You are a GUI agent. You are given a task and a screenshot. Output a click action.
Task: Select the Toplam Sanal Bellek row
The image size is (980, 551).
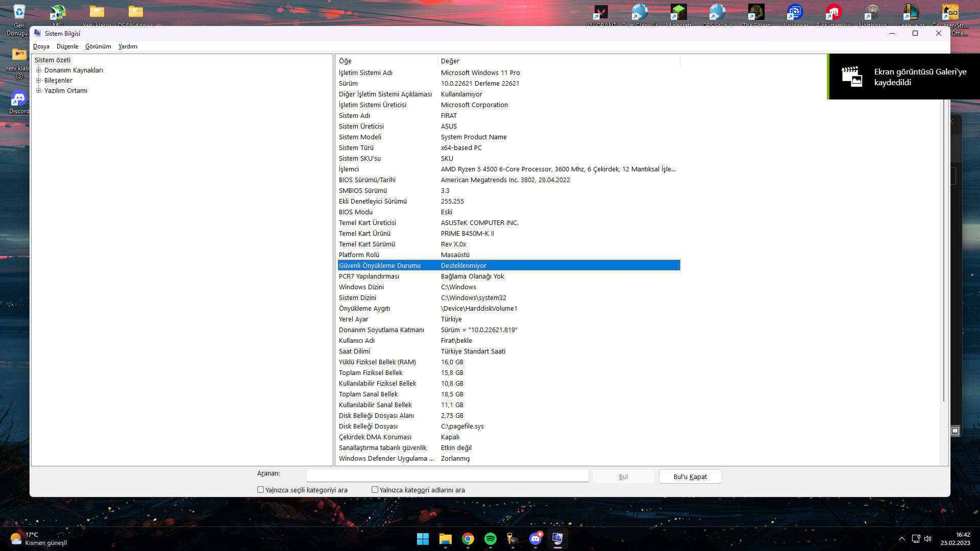tap(509, 394)
